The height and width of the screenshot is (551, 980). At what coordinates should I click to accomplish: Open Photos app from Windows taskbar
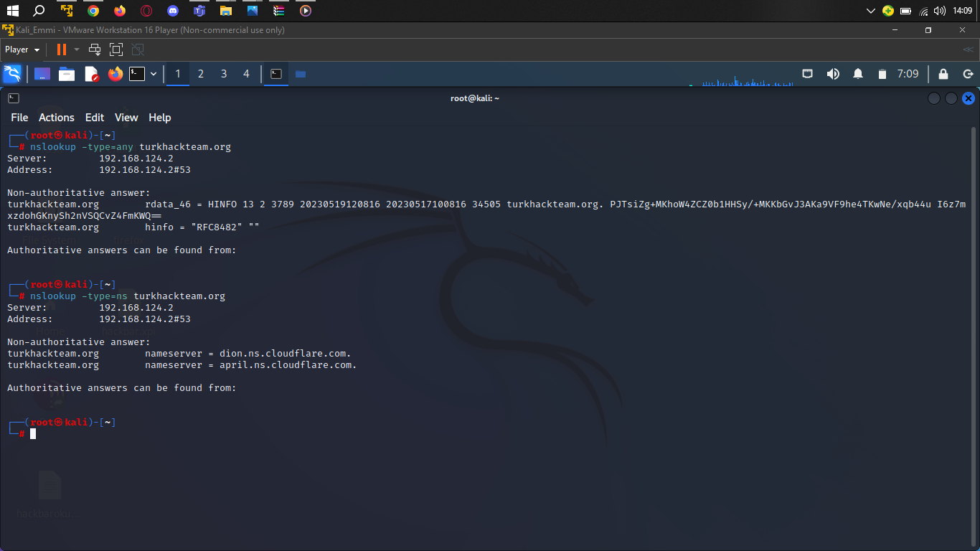click(253, 11)
